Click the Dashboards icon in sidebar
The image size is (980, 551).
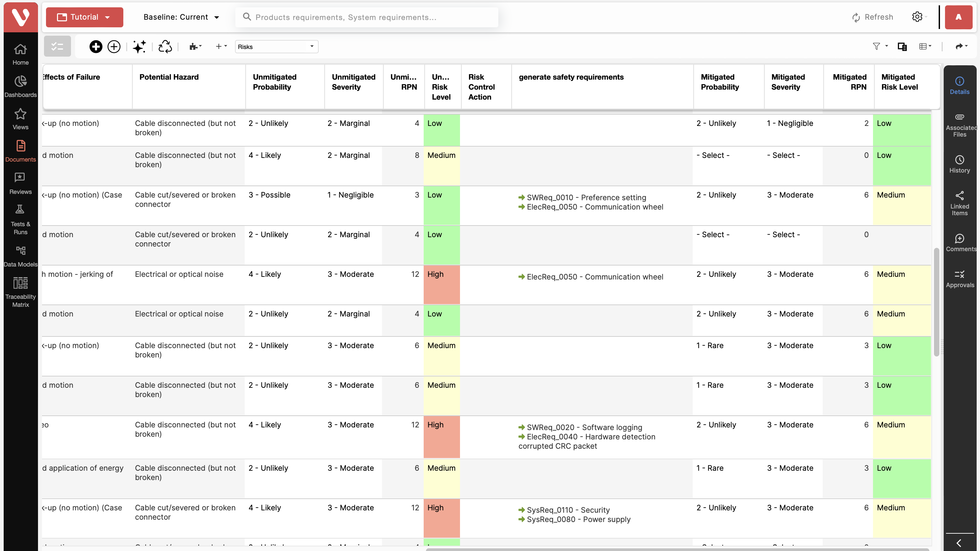(x=20, y=81)
